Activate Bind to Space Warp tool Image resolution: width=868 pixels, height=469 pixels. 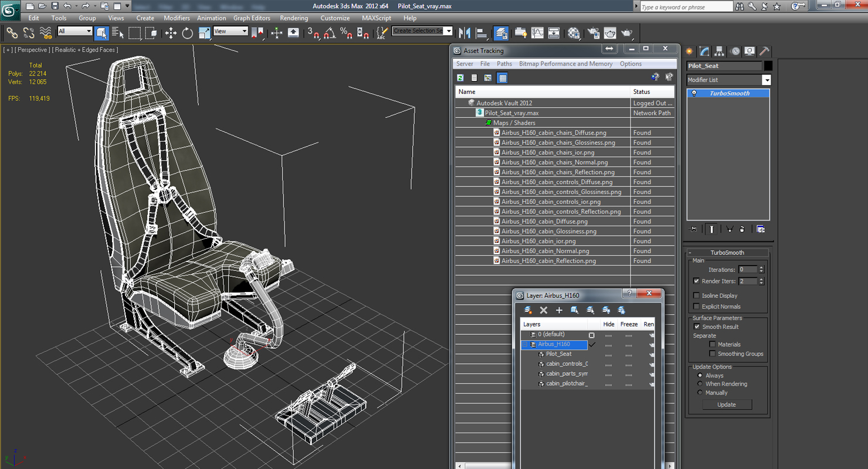pos(45,33)
